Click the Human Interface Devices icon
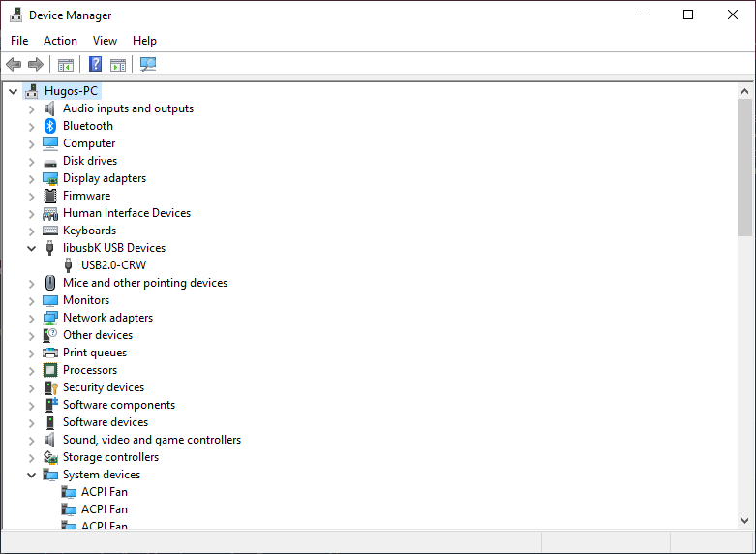Viewport: 756px width, 554px height. tap(50, 213)
